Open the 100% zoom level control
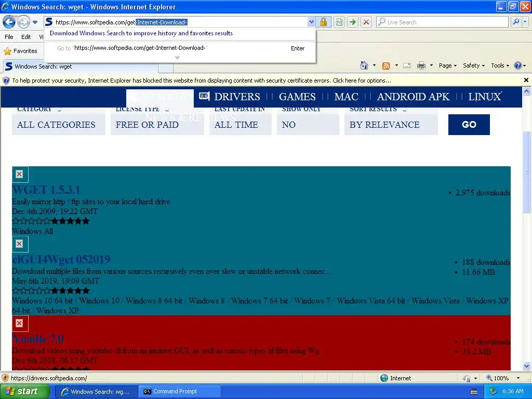The width and height of the screenshot is (532, 399). (503, 378)
